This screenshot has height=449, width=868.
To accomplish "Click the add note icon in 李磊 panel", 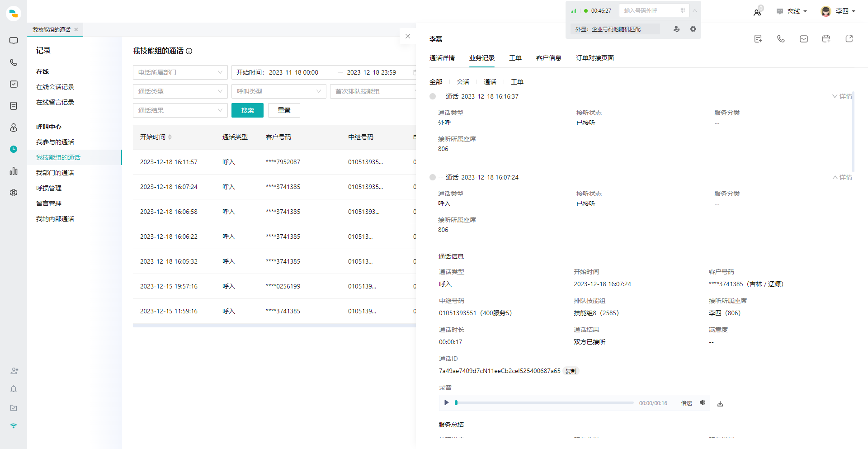I will coord(758,39).
